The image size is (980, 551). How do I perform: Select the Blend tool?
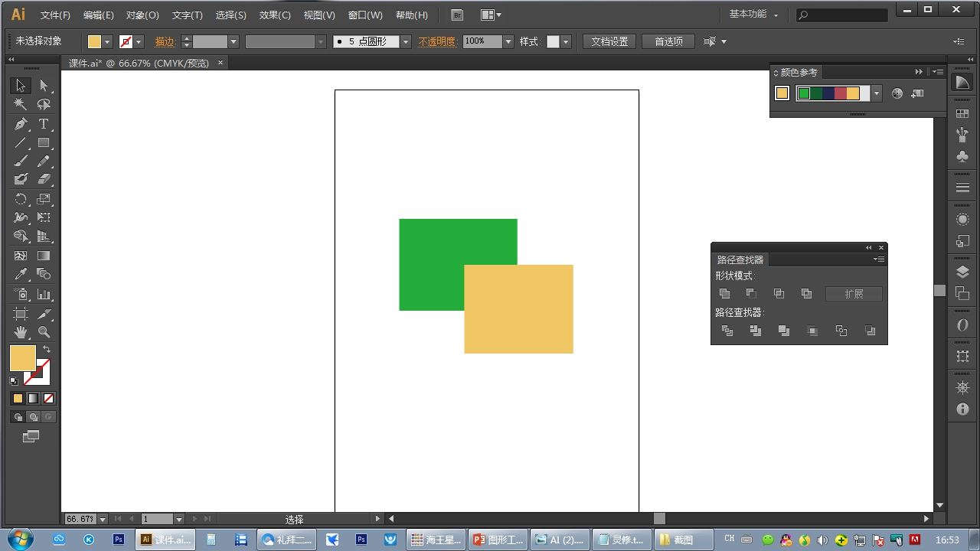coord(44,274)
